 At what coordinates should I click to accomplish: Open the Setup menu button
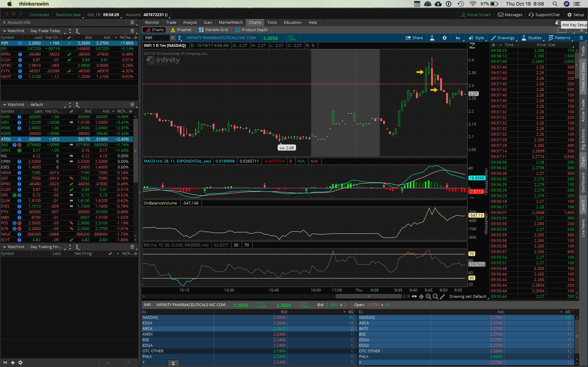575,15
